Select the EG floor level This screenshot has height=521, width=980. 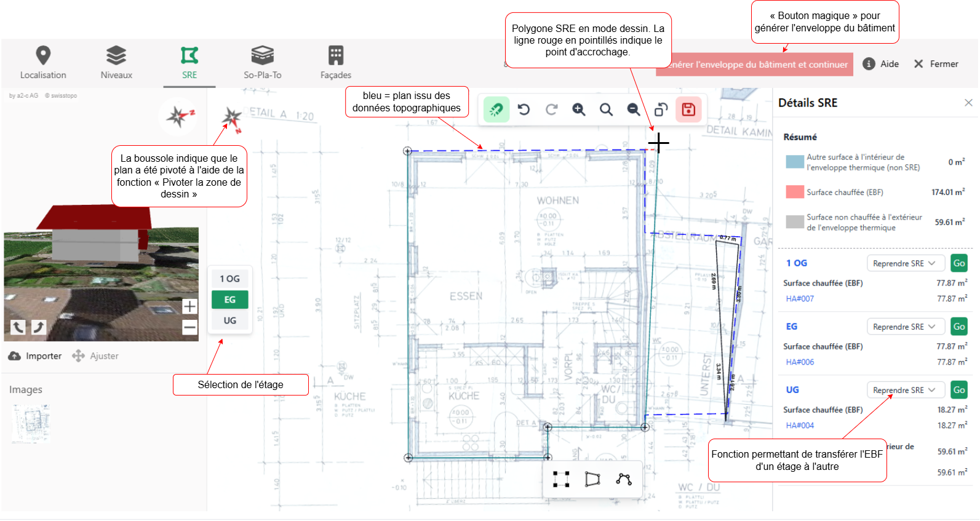point(229,300)
